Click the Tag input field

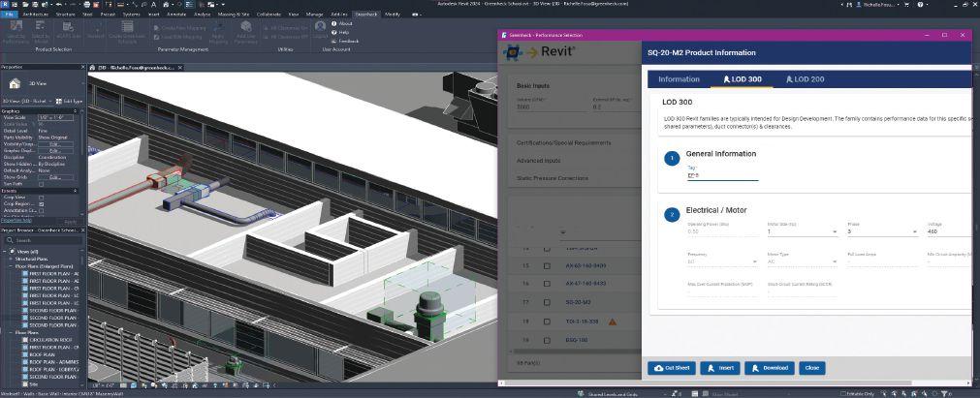[722, 176]
